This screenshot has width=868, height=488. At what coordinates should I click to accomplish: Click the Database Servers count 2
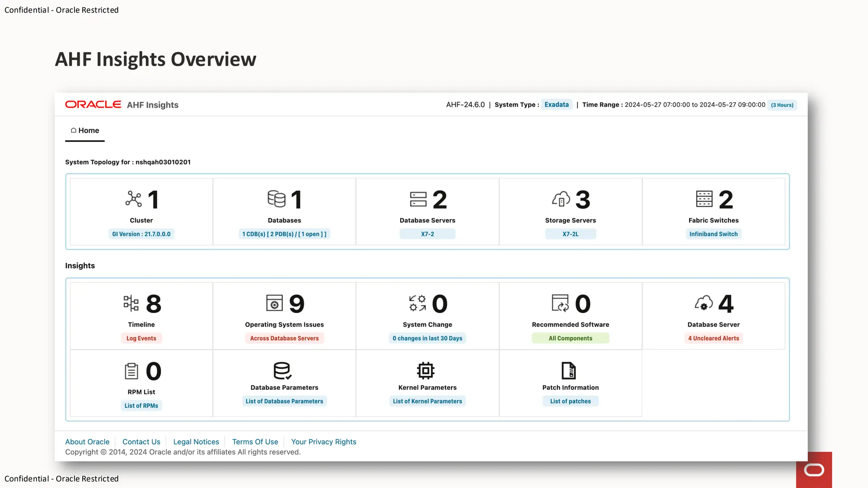(x=440, y=200)
